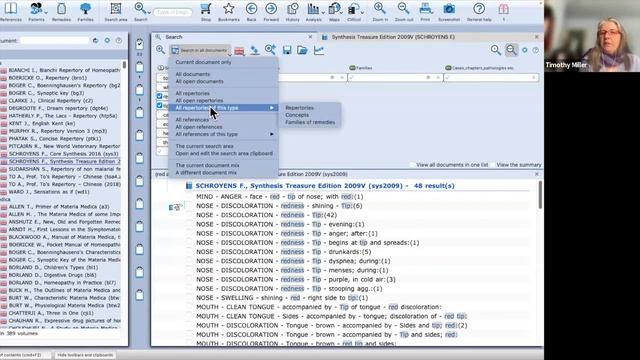Click the document filter field in left panel
This screenshot has width=640, height=360.
55,40
